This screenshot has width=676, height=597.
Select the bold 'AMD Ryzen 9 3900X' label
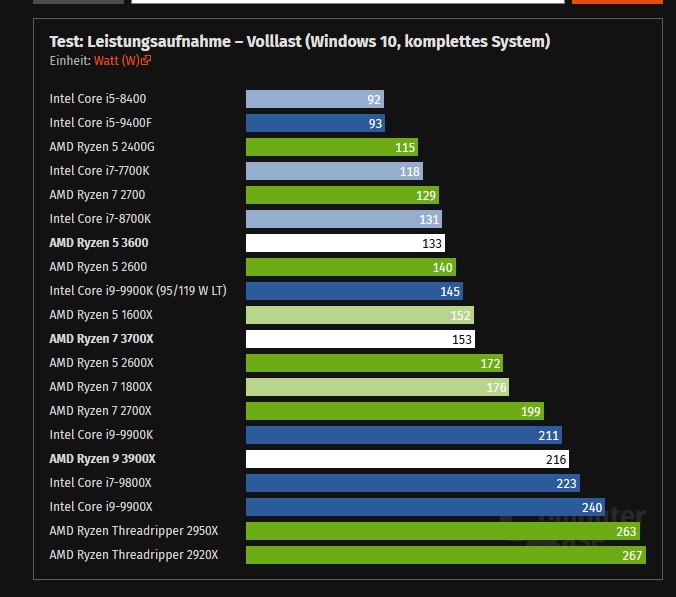tap(102, 459)
